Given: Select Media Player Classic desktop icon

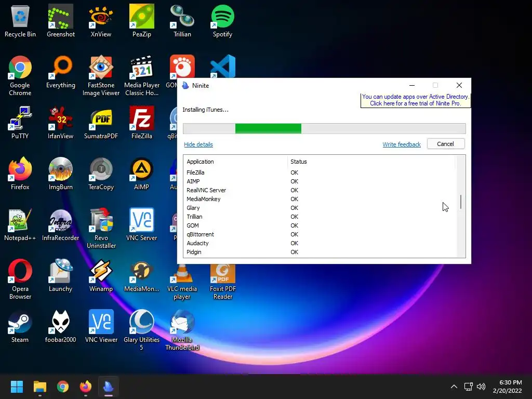Looking at the screenshot, I should 141,76.
